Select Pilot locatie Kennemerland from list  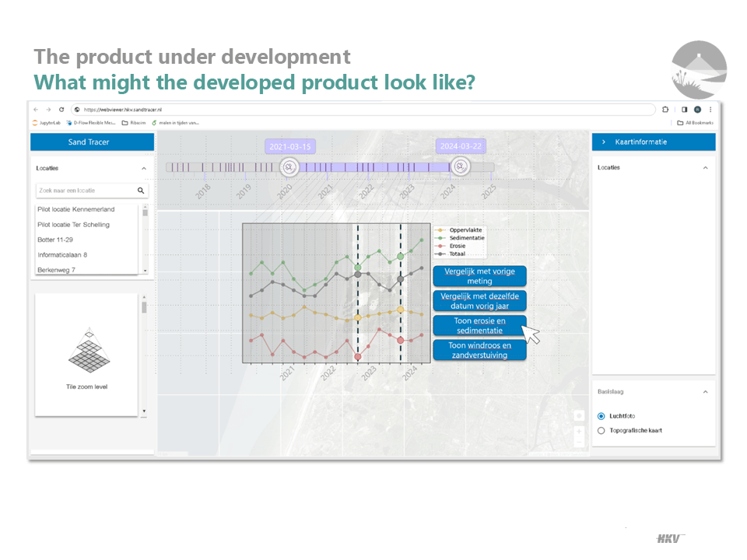point(75,209)
